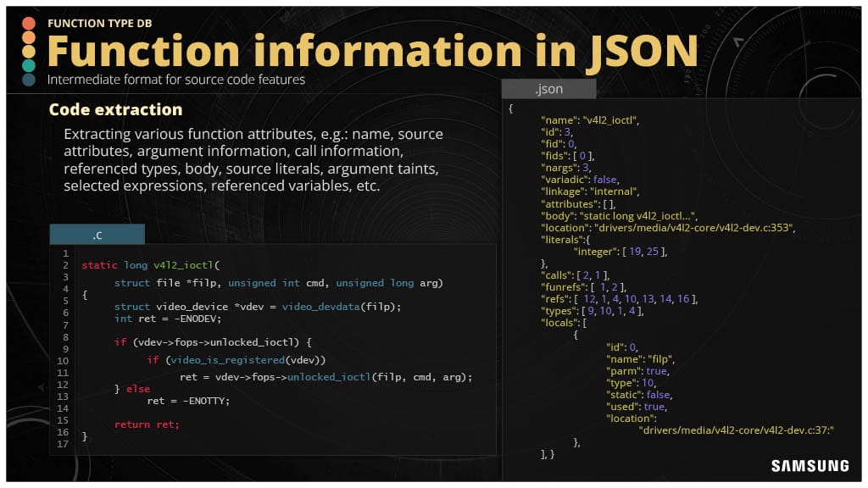Click the line 'selected expressions, referenced variables, etc.'

pos(222,186)
